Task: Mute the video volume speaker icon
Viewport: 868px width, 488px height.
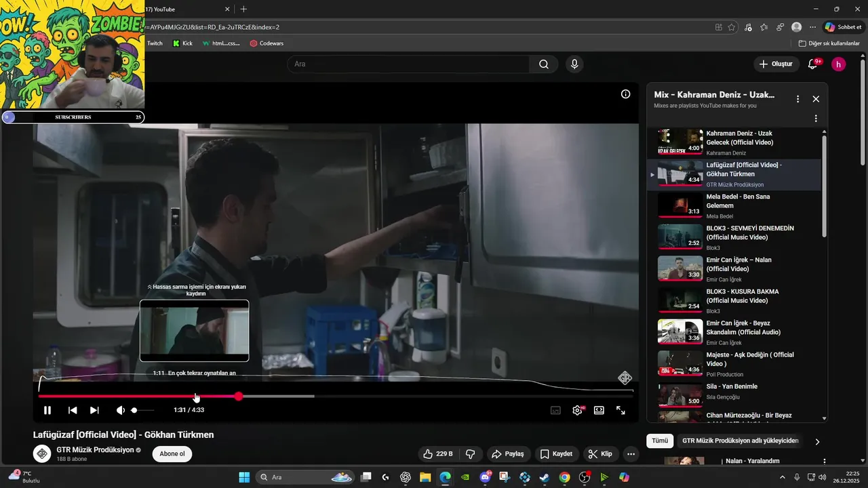Action: click(120, 410)
